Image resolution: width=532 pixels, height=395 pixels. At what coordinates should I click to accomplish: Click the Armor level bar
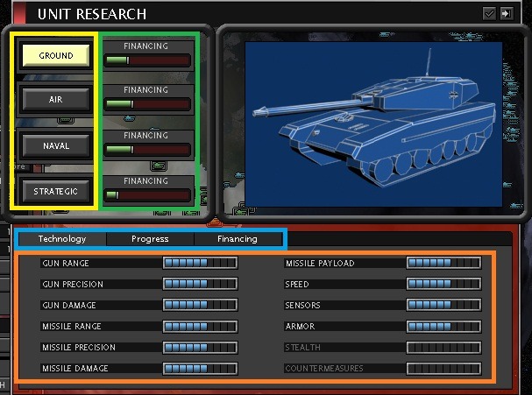click(x=443, y=326)
